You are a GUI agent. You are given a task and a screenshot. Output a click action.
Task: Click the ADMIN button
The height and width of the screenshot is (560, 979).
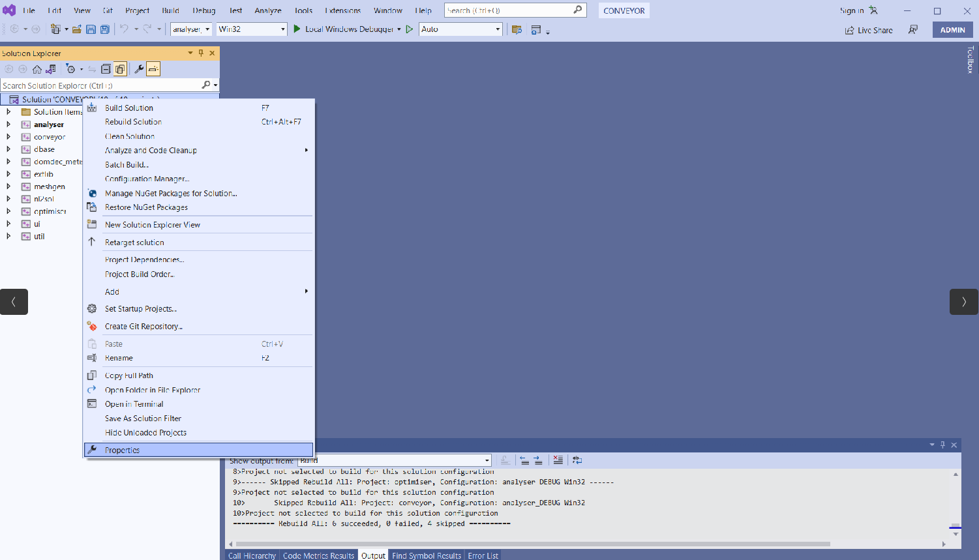953,30
